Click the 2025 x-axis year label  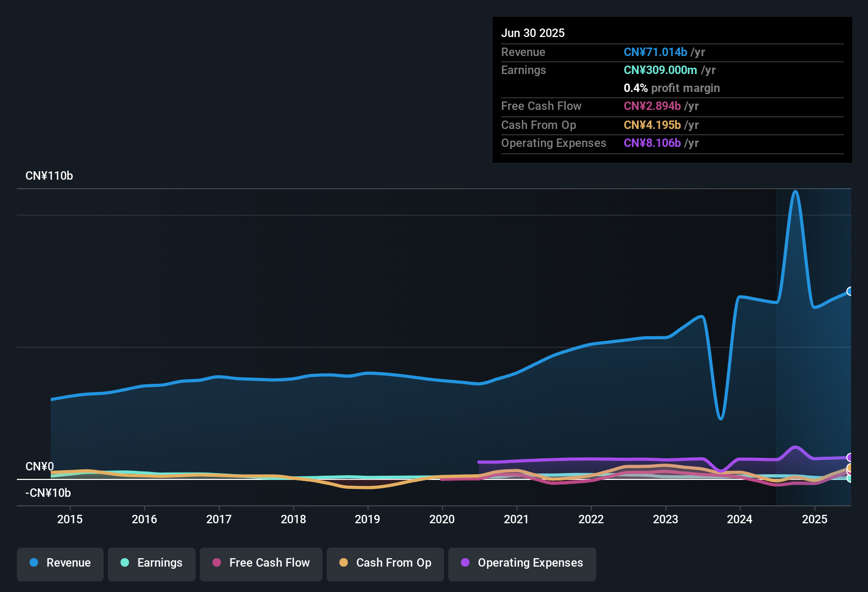(x=815, y=519)
